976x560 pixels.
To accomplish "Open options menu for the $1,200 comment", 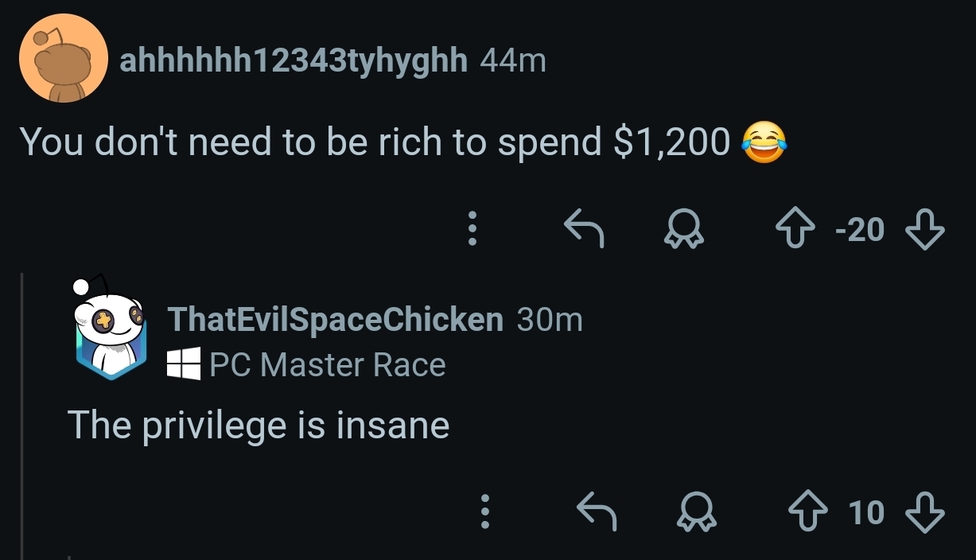I will click(x=472, y=229).
